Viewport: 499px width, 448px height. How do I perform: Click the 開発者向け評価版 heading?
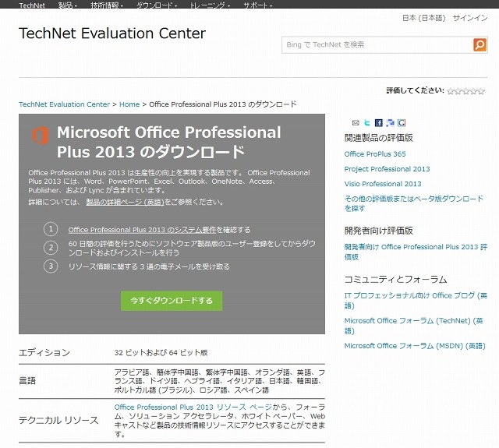(379, 231)
